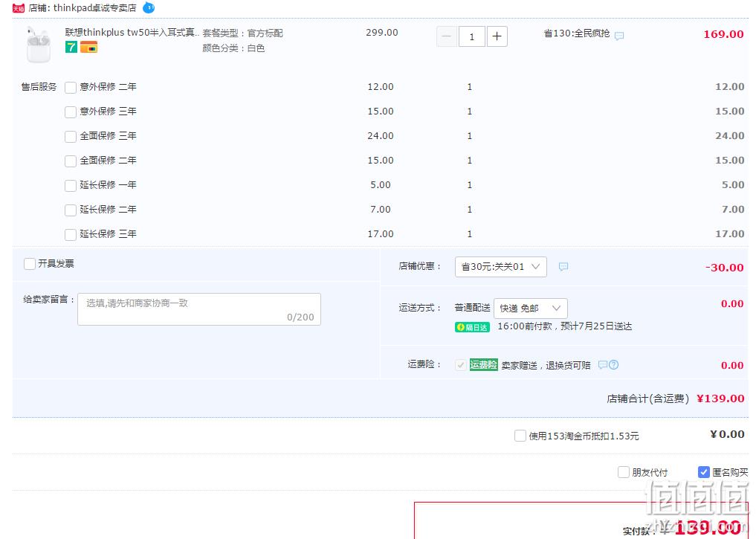
Task: Select 全面保修 三年 warranty checkbox
Action: [71, 137]
